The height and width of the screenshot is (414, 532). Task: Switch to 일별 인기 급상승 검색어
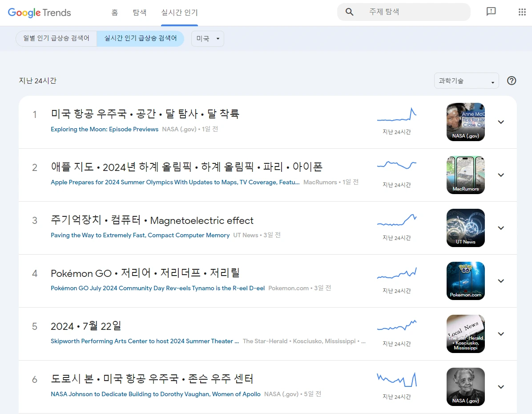56,38
